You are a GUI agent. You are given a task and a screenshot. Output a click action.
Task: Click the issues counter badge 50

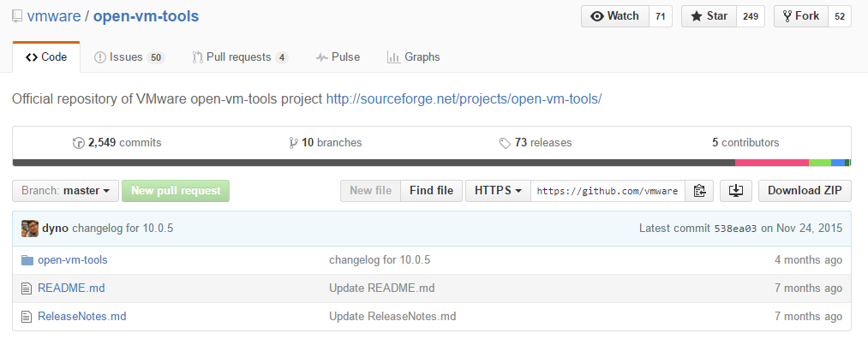pos(156,57)
